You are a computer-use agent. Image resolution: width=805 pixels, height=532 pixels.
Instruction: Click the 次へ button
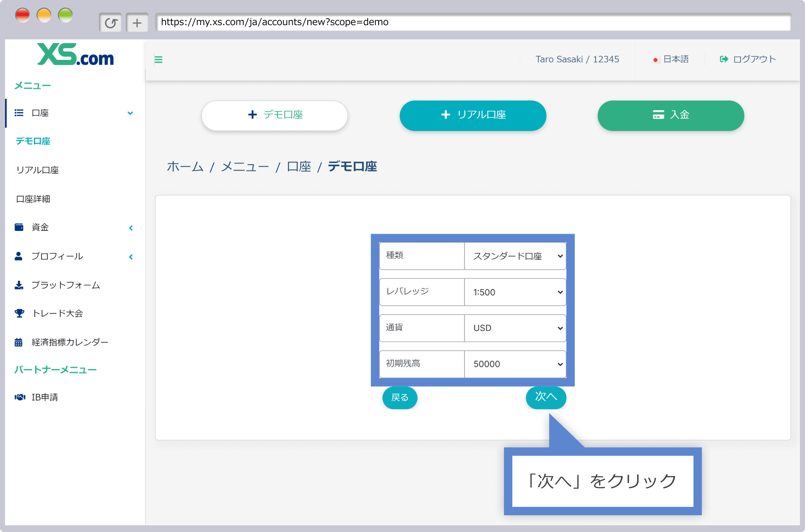(546, 397)
